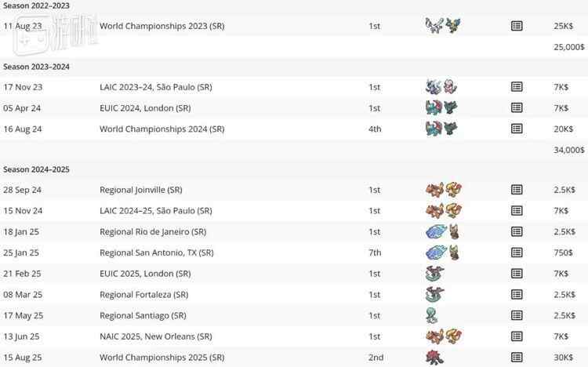Open team list icon for LAIC 2023–24 row

tap(517, 87)
